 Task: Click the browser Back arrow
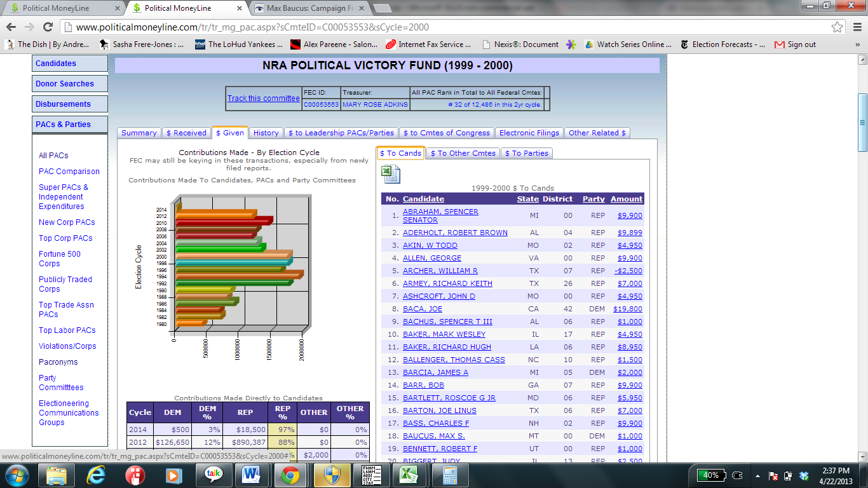11,27
